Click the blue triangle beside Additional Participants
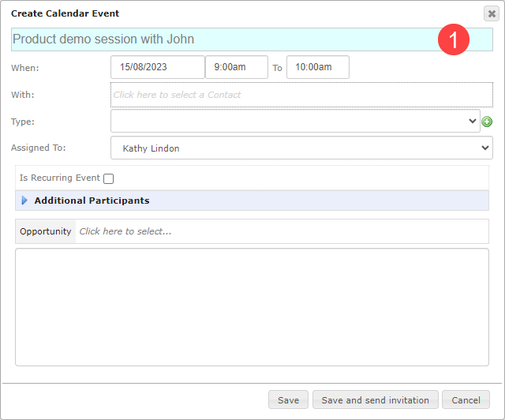Image resolution: width=505 pixels, height=420 pixels. tap(24, 201)
